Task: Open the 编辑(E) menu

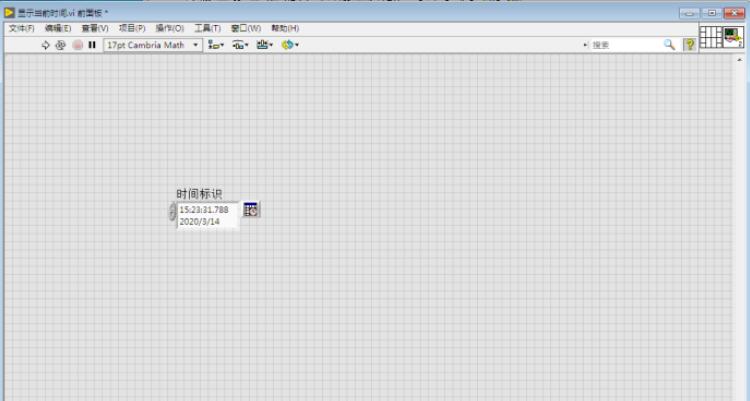Action: 58,28
